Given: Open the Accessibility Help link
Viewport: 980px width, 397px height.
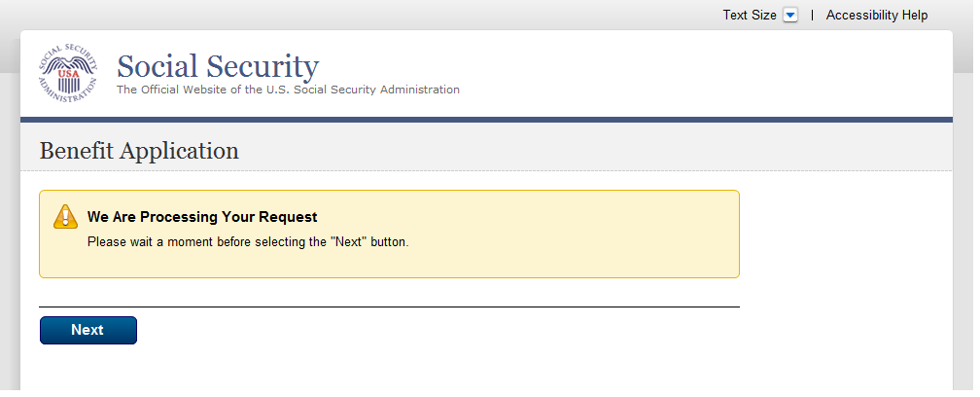Looking at the screenshot, I should (x=876, y=16).
